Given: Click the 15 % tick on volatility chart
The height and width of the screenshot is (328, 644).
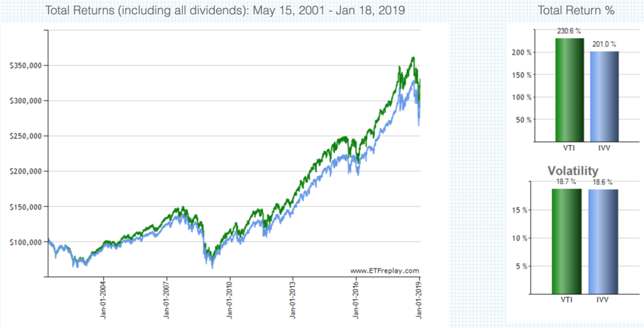Looking at the screenshot, I should click(x=520, y=210).
